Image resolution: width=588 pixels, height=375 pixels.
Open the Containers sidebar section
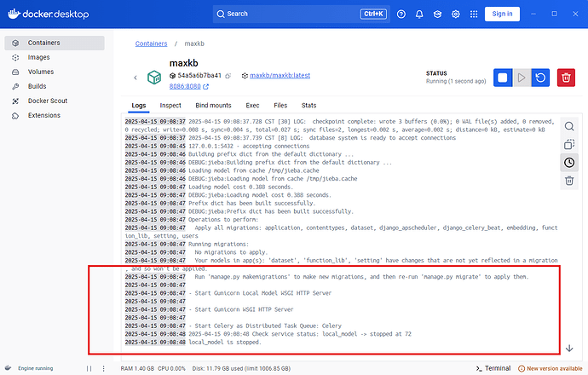55,43
